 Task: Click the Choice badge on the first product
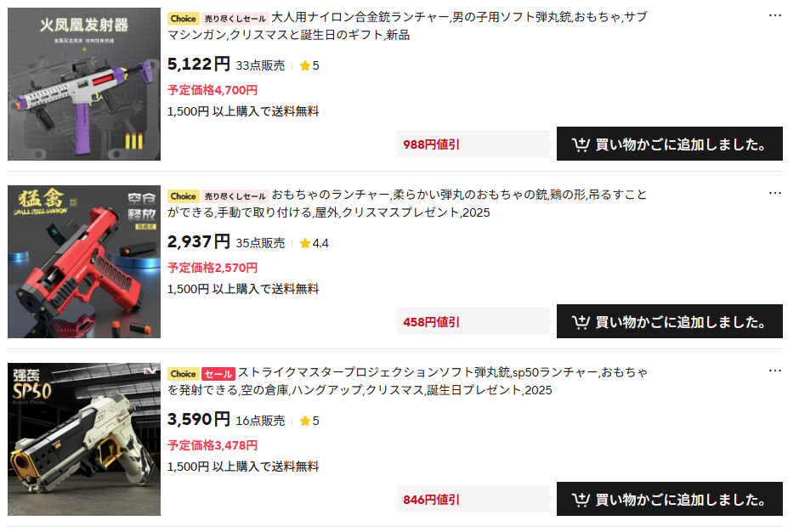(183, 19)
